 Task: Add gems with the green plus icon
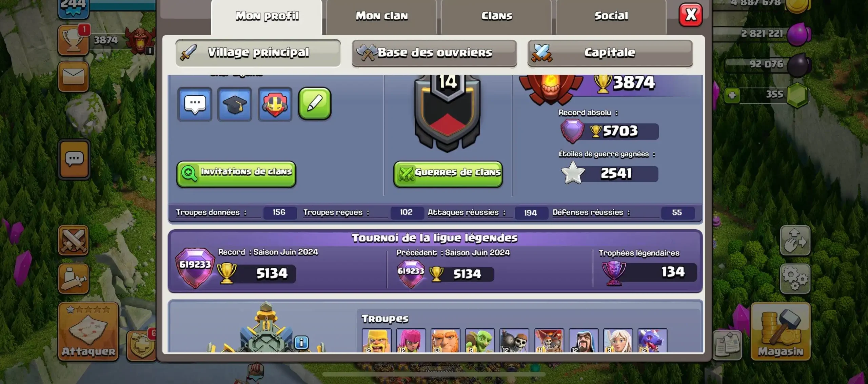click(x=732, y=95)
